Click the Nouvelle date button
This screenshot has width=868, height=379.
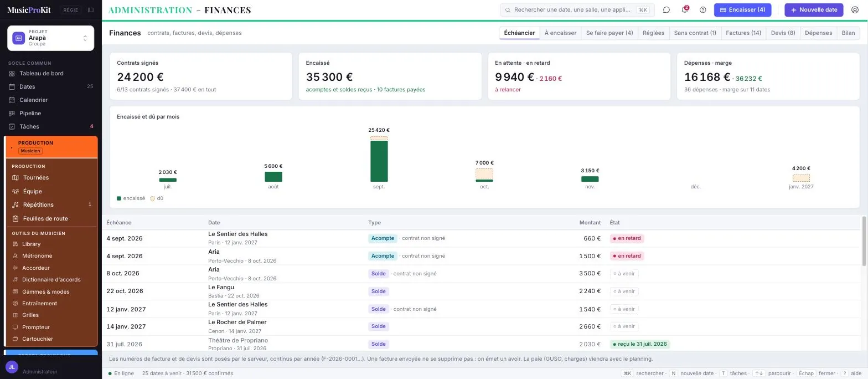pos(814,10)
